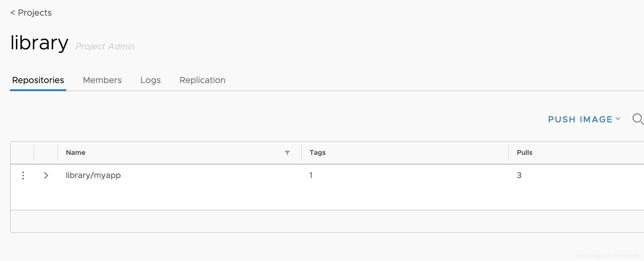Sort by the Pulls column header
The width and height of the screenshot is (644, 261).
pos(524,153)
